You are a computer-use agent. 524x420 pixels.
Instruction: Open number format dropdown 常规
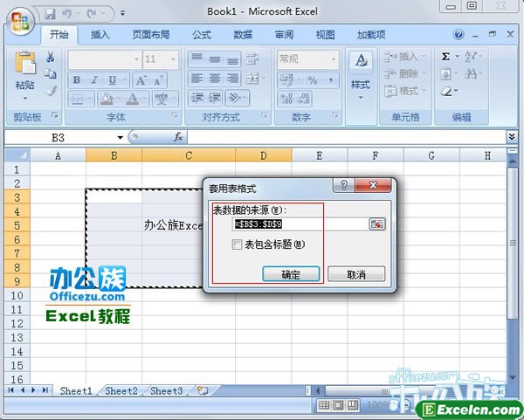coord(334,59)
